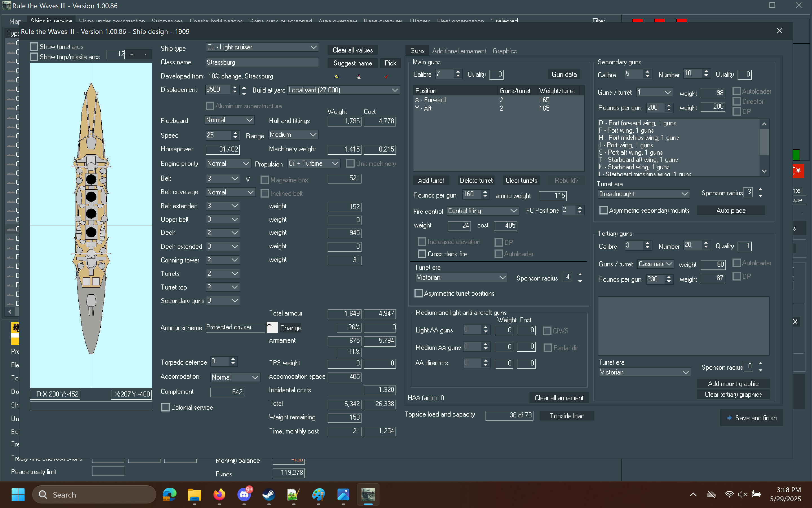Click the Windows Start button

pyautogui.click(x=18, y=494)
